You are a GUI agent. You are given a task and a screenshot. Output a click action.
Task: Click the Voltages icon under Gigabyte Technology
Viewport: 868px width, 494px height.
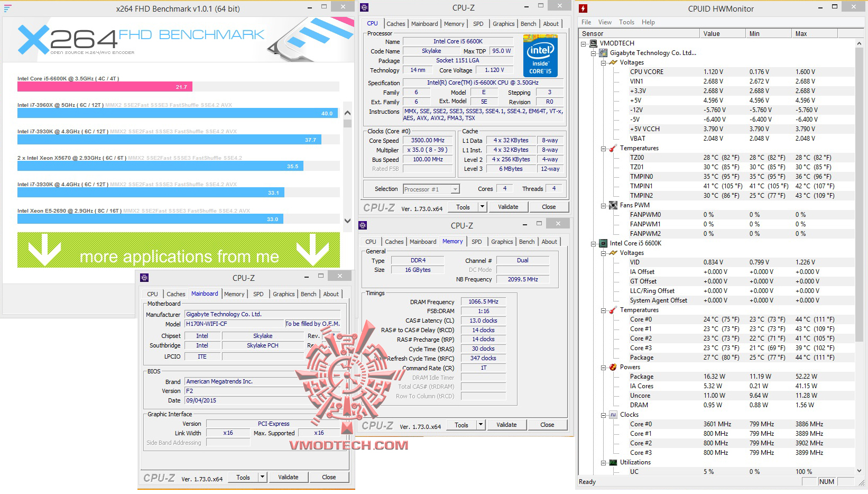(613, 62)
